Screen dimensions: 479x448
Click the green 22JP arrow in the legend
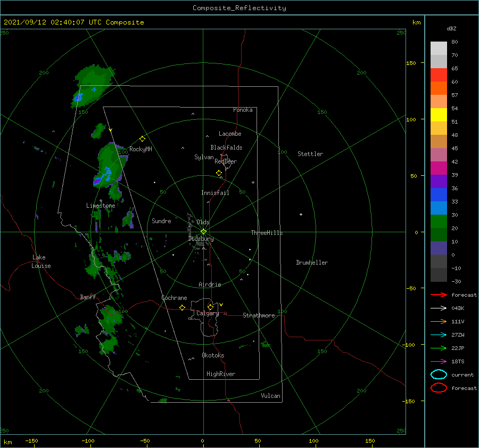439,348
